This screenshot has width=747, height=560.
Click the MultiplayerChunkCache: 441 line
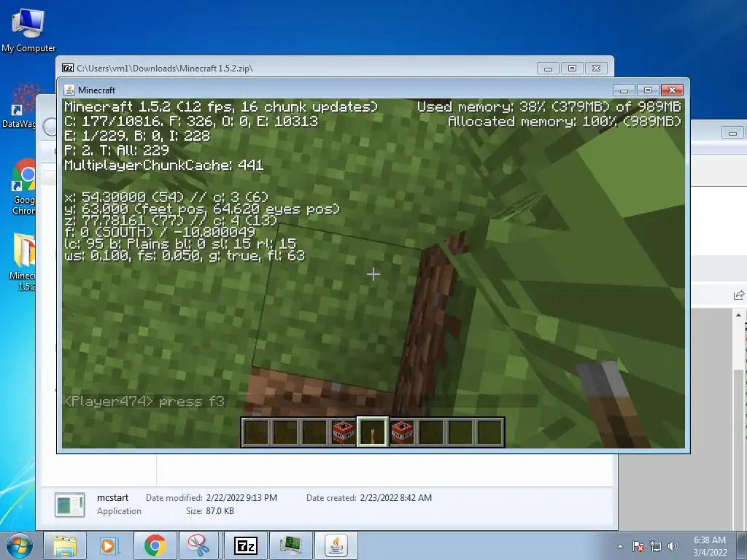(164, 166)
